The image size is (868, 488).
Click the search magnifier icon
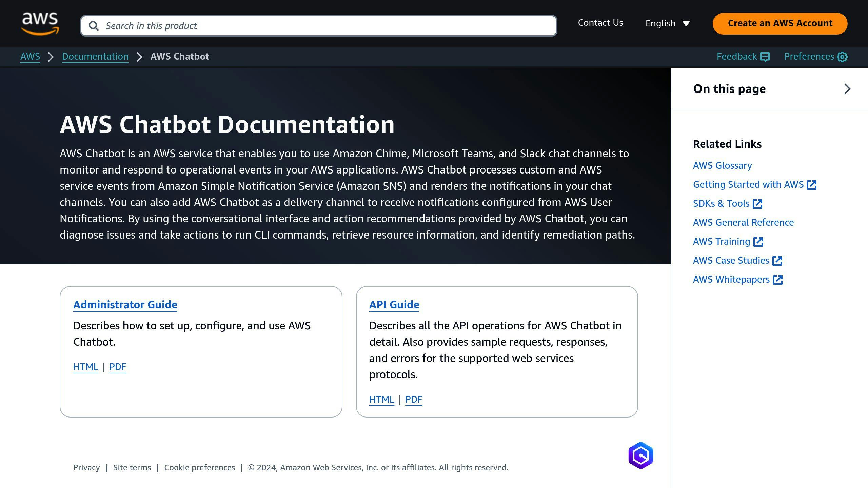pos(94,26)
